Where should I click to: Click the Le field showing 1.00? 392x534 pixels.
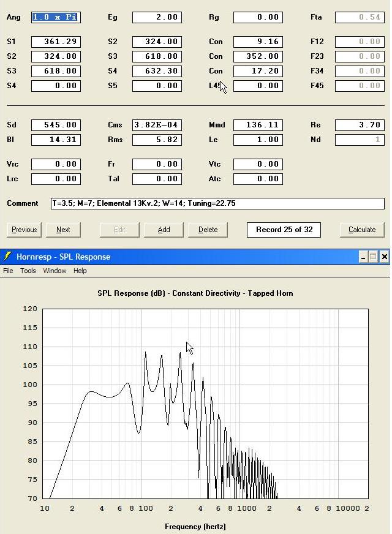click(258, 140)
